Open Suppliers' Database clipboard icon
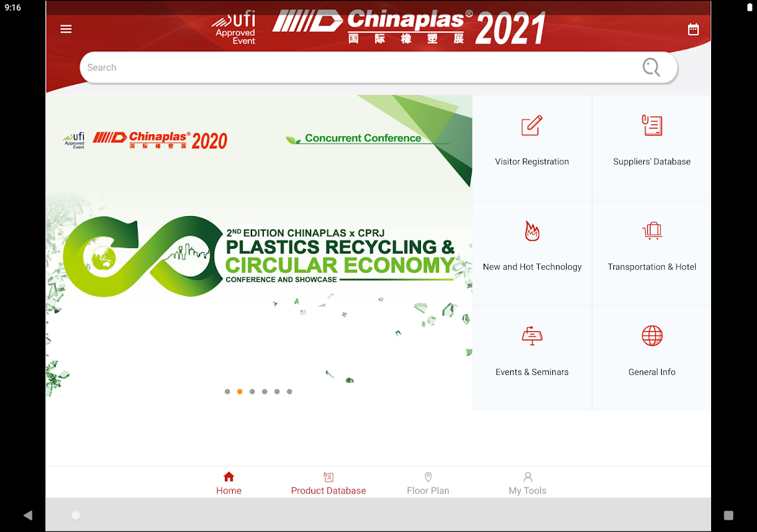This screenshot has height=532, width=757. click(x=652, y=126)
